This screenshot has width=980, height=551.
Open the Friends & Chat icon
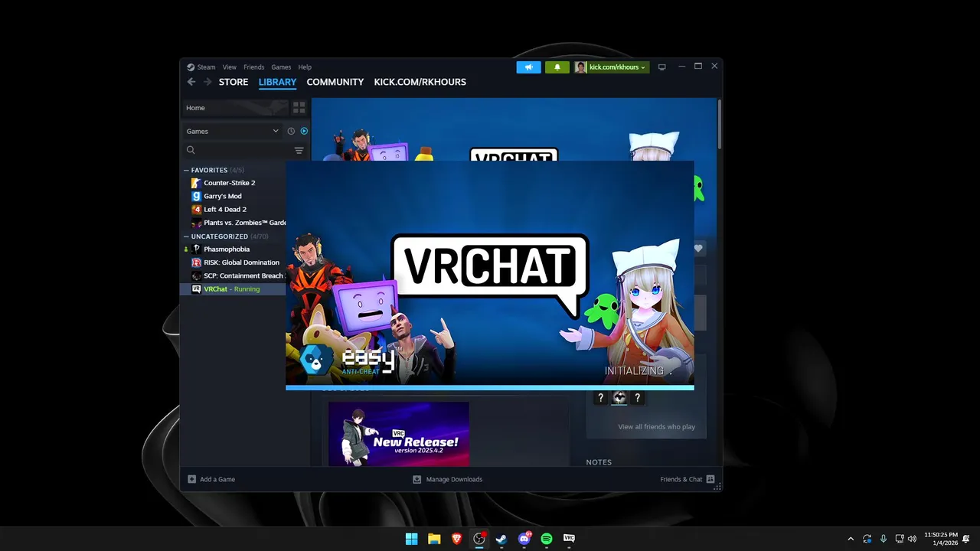710,479
